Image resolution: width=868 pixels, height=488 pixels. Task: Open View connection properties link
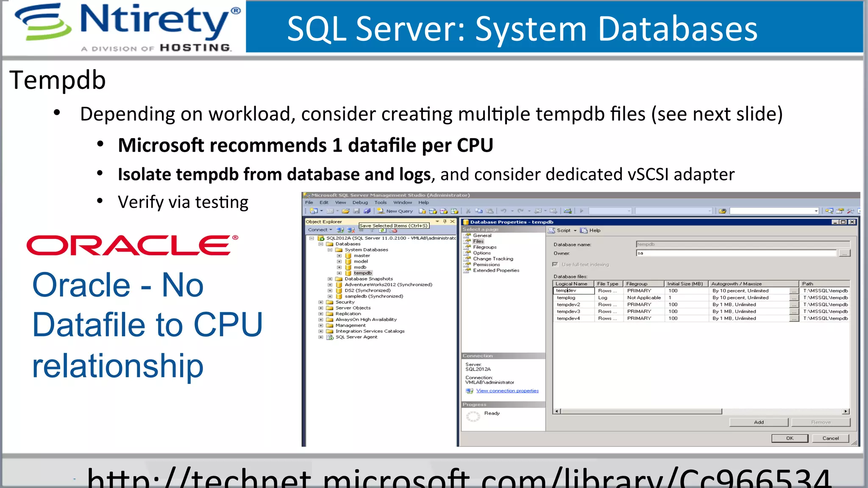tap(507, 391)
